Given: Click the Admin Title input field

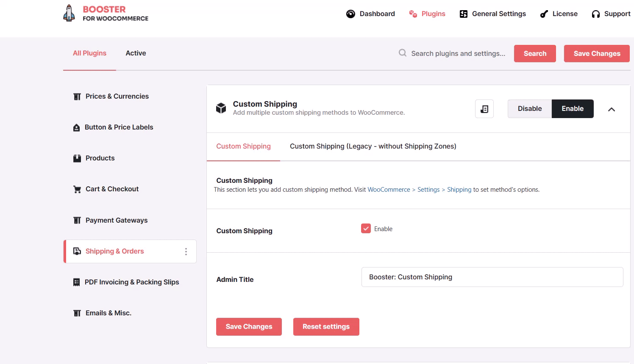Looking at the screenshot, I should click(x=492, y=277).
